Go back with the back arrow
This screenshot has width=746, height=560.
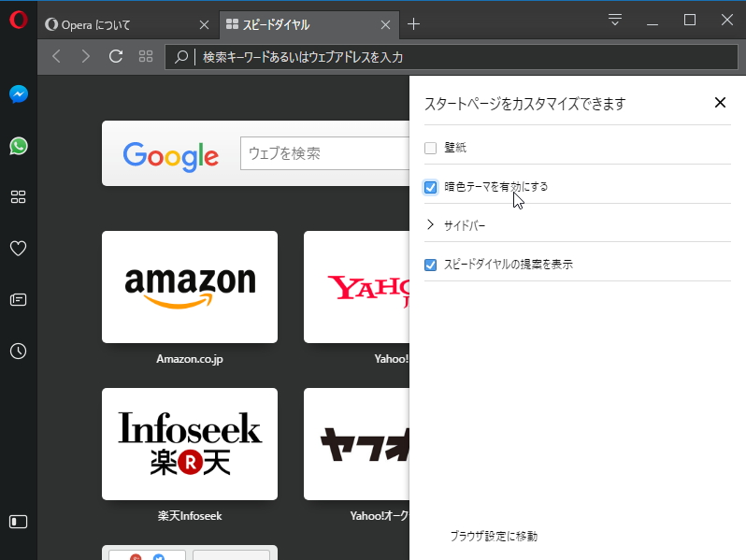click(x=57, y=57)
